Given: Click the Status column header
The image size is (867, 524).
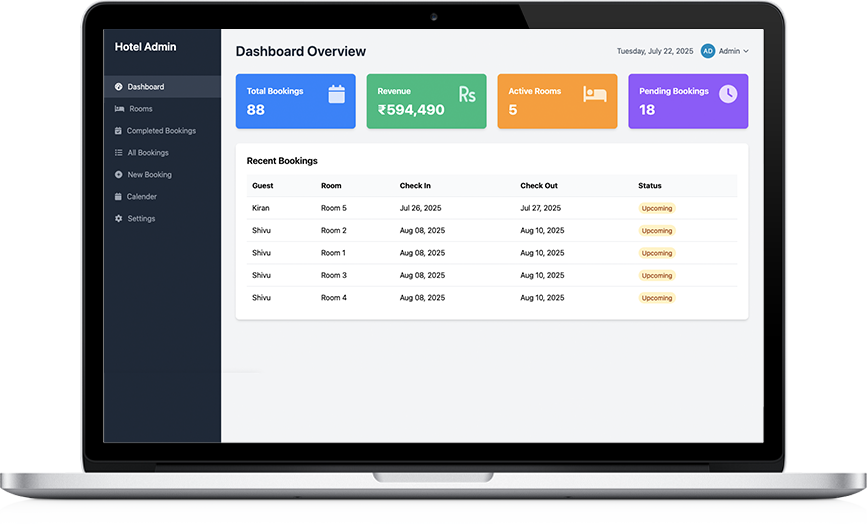Looking at the screenshot, I should [650, 186].
